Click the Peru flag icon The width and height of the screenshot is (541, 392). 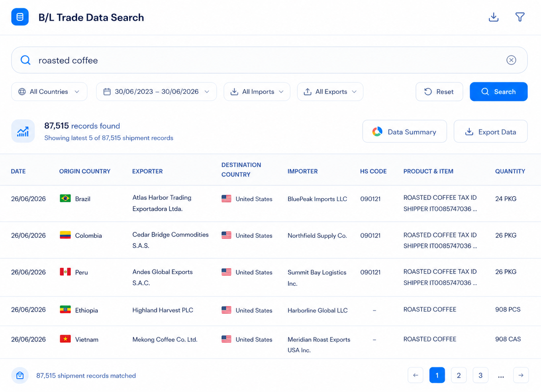[65, 272]
